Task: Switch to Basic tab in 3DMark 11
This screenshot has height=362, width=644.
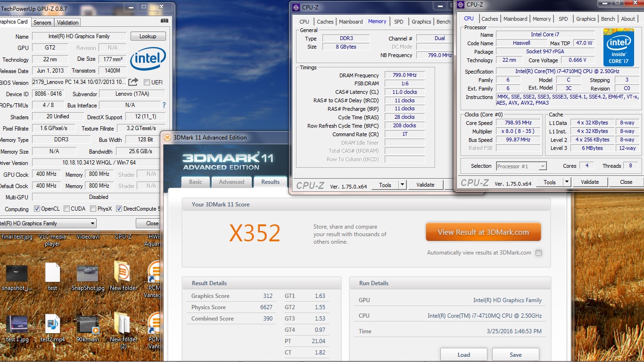Action: point(196,182)
